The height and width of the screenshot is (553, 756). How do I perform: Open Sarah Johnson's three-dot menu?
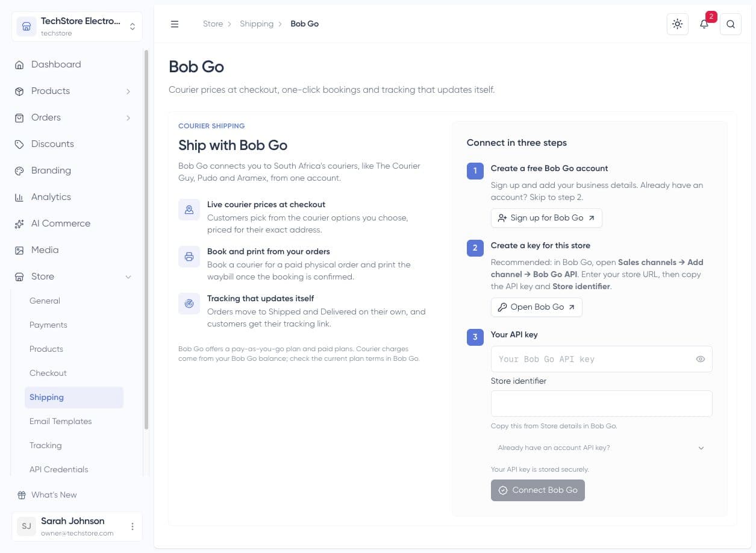(x=133, y=526)
